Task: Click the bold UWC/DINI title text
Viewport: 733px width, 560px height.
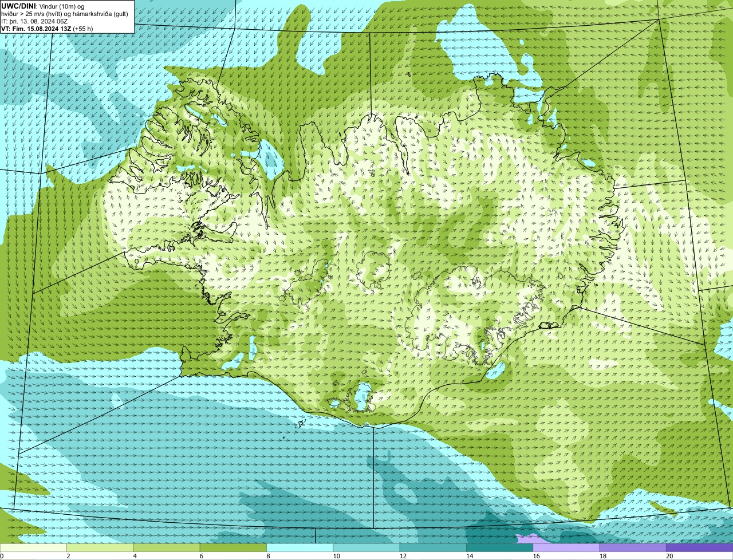Action: (19, 6)
